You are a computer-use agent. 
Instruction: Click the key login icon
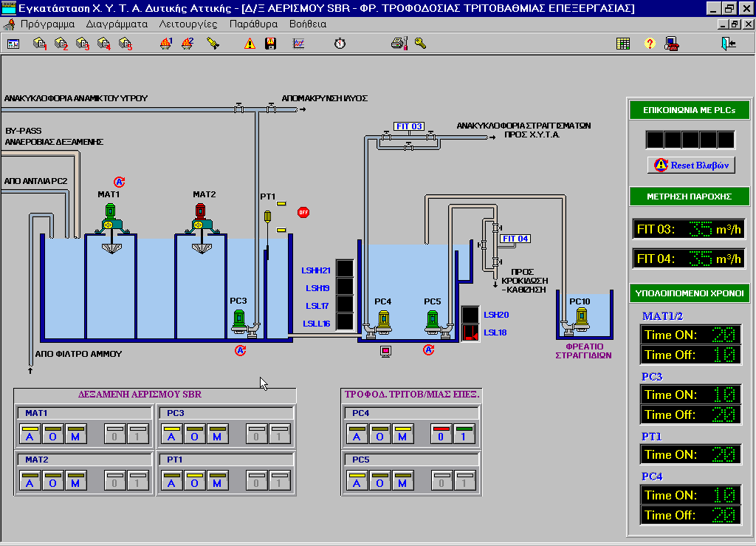coord(421,44)
